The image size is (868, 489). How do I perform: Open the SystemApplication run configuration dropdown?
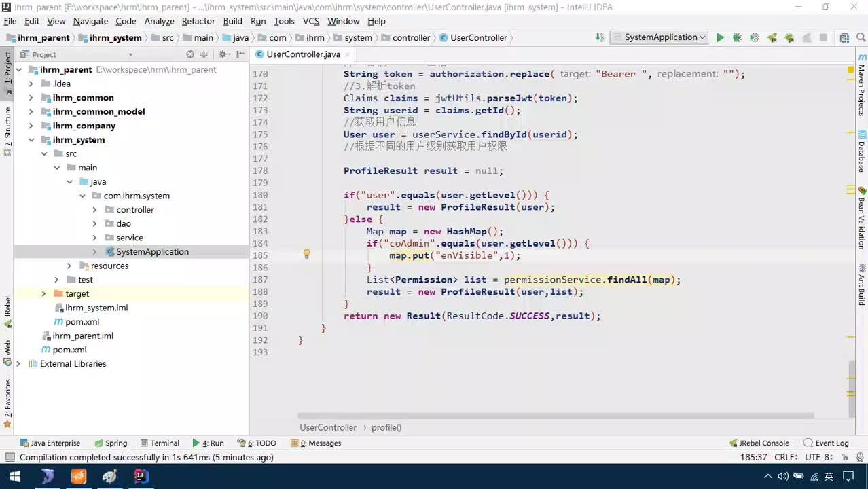(659, 37)
